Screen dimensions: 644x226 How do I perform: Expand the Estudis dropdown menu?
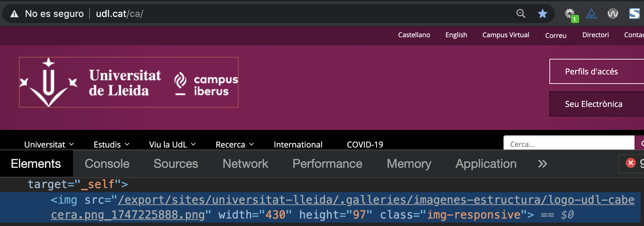[112, 144]
